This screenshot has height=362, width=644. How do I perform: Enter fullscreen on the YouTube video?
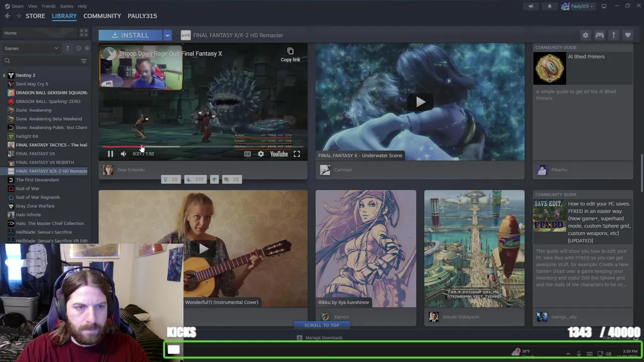(x=297, y=154)
